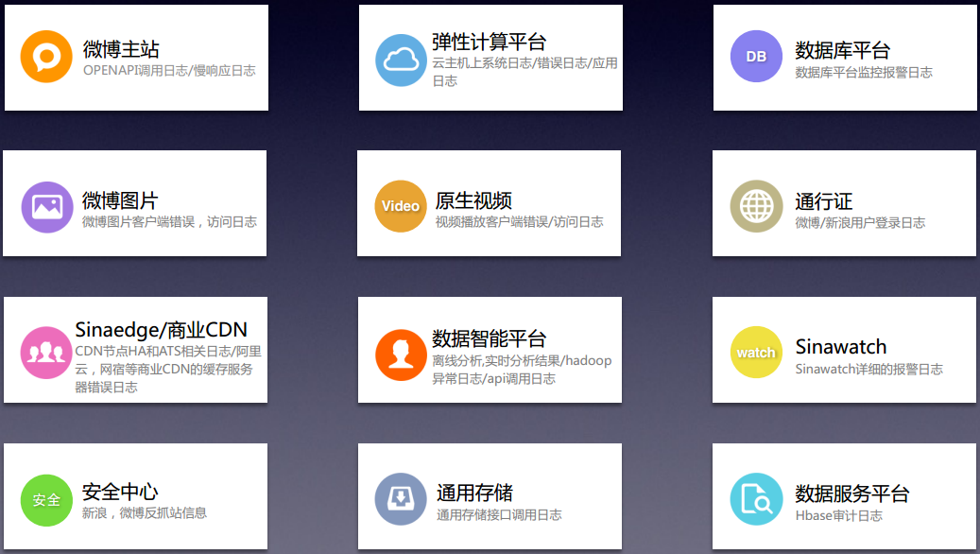Open the 数据库平台 title
The width and height of the screenshot is (980, 554).
843,50
